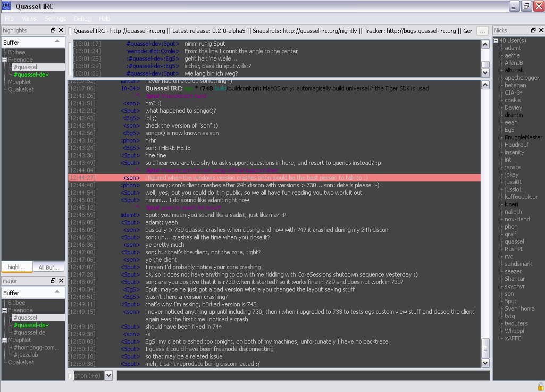Viewport: 545px width, 392px height.
Task: Select QuakeNet in highlights panel
Action: click(x=21, y=89)
